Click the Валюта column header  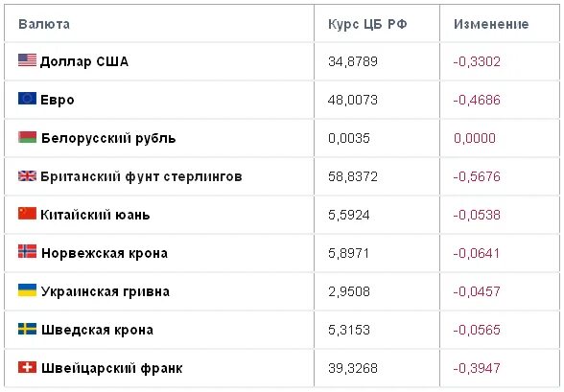tap(44, 24)
